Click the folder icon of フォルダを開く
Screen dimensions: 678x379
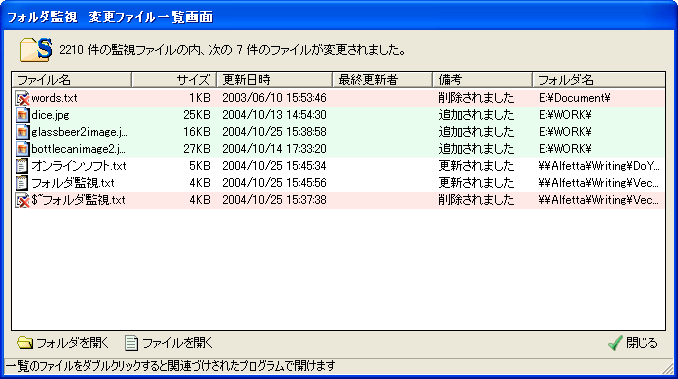click(x=25, y=343)
